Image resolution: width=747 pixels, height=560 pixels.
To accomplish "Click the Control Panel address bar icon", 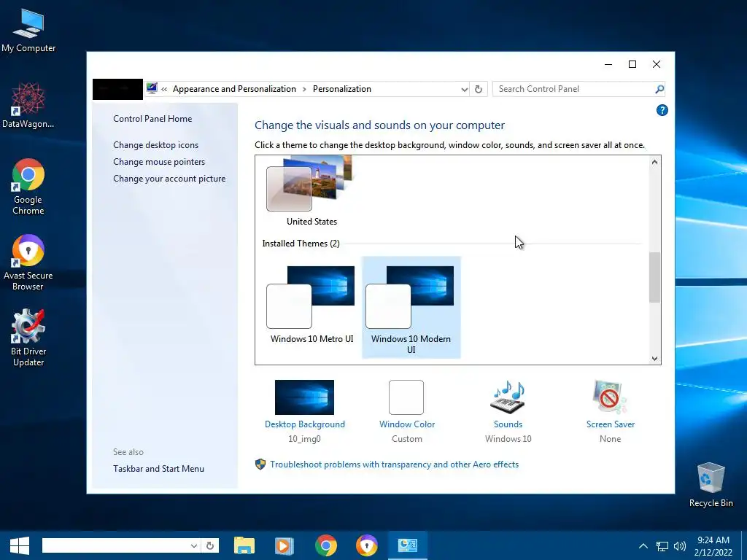I will 152,88.
